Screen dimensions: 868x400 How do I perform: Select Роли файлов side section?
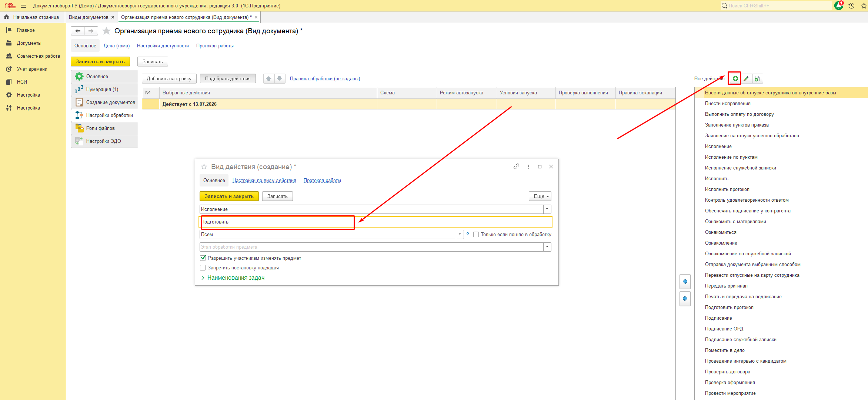point(104,128)
